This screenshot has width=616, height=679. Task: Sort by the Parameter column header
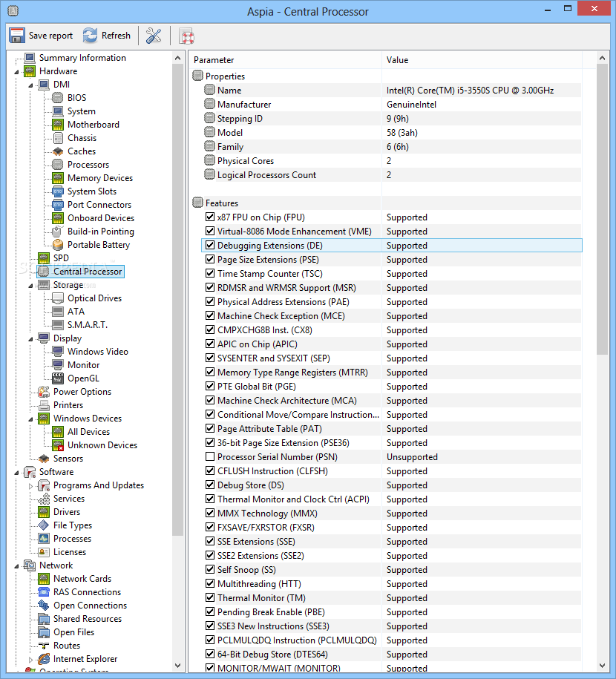pos(286,60)
